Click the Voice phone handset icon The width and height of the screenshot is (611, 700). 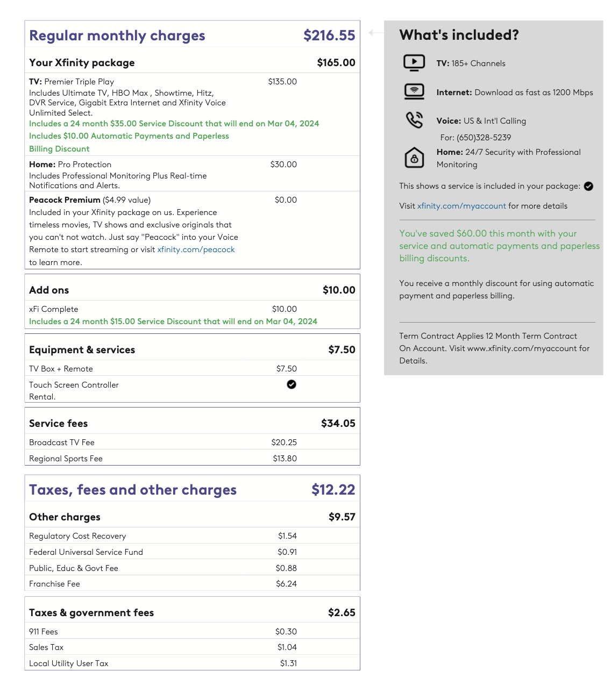pyautogui.click(x=414, y=120)
